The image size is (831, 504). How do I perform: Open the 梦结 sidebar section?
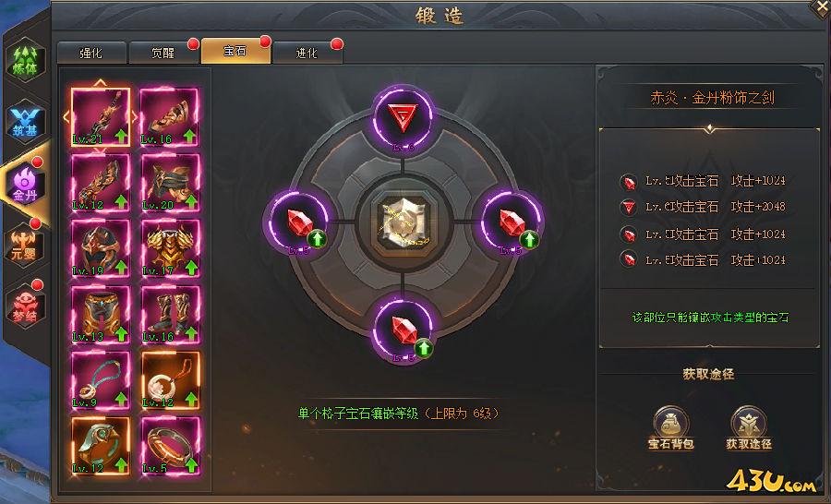coord(24,306)
